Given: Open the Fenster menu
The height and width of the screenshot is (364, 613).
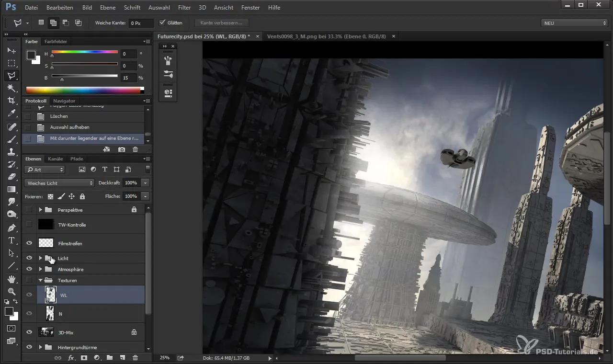Looking at the screenshot, I should coord(250,8).
